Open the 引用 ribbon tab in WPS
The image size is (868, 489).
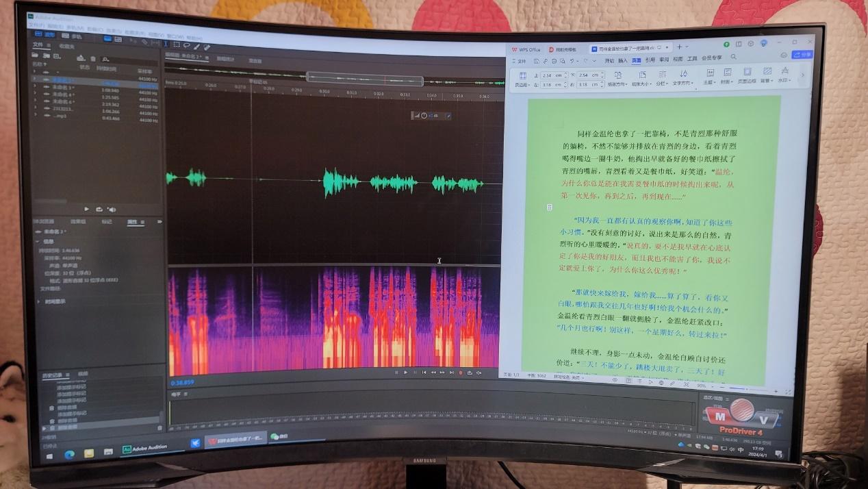650,60
